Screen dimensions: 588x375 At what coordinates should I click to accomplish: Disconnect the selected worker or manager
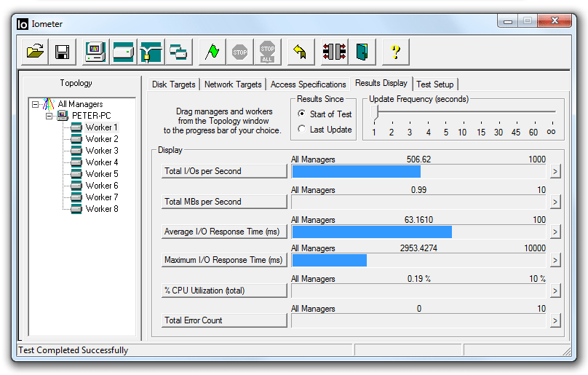pos(334,52)
